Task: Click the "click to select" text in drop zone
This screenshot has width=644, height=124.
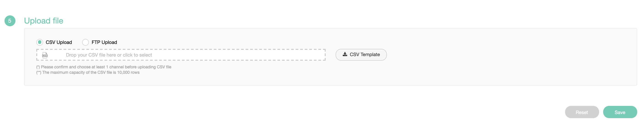Action: click(x=137, y=55)
